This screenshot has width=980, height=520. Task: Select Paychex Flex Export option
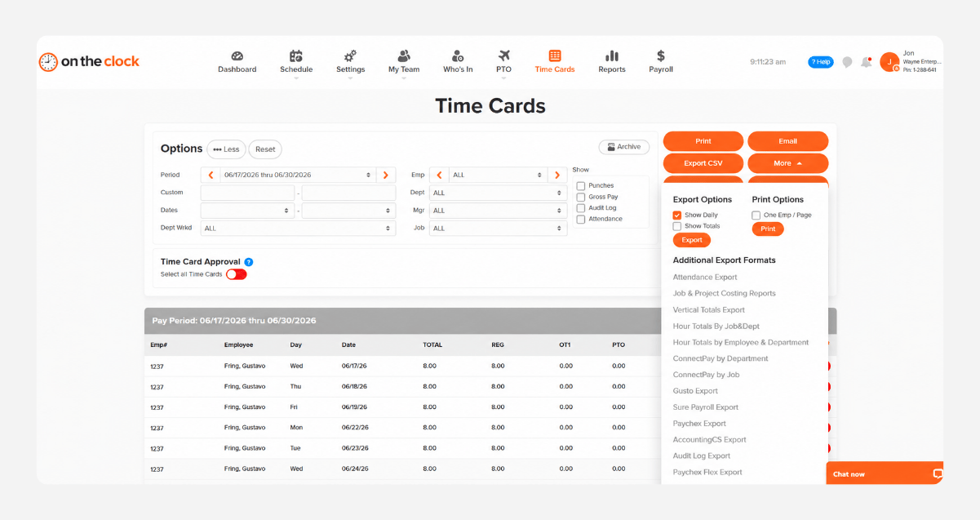(x=707, y=473)
